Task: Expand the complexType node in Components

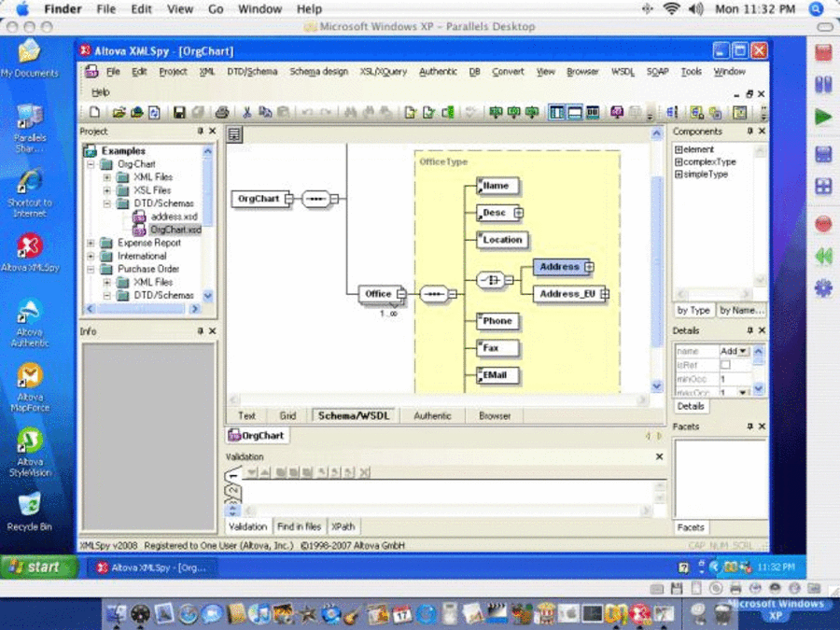Action: click(x=679, y=161)
